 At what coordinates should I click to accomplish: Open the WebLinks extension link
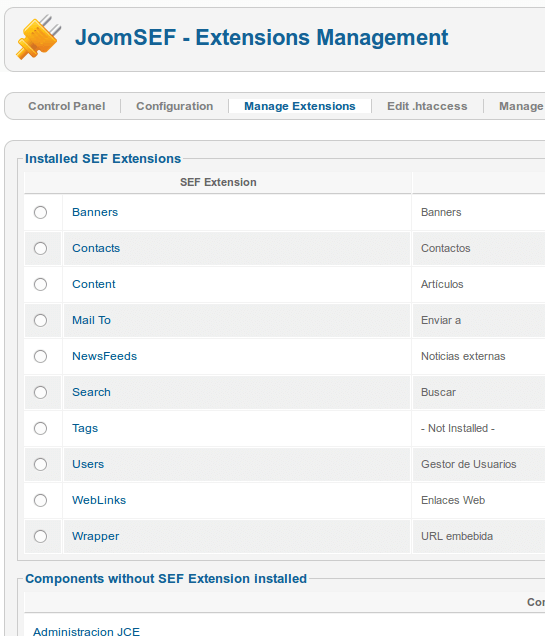click(x=99, y=500)
